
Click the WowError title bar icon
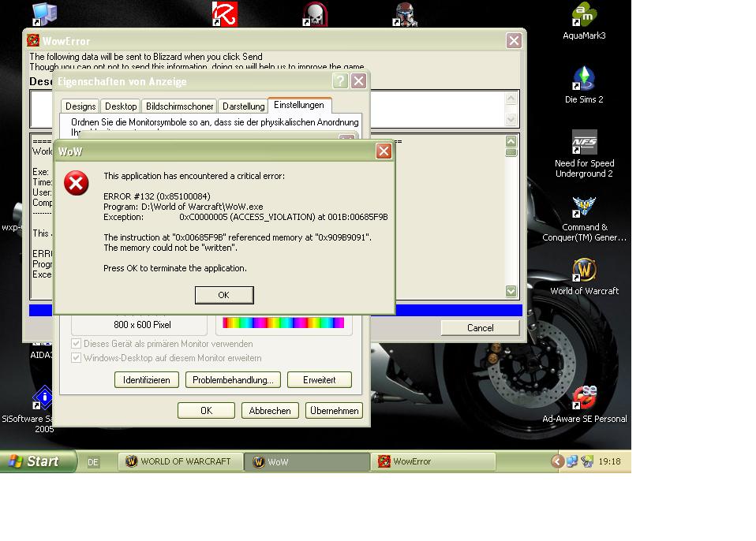point(33,40)
